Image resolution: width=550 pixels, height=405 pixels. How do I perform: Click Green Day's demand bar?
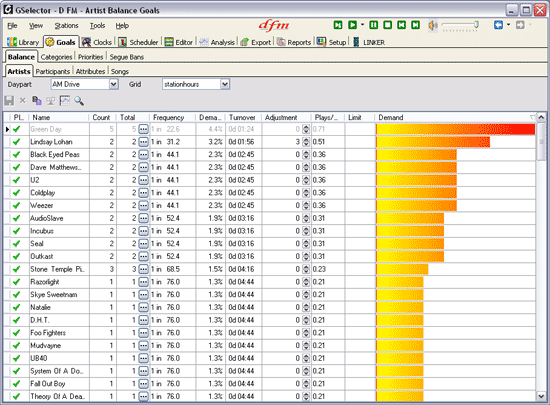click(x=455, y=129)
